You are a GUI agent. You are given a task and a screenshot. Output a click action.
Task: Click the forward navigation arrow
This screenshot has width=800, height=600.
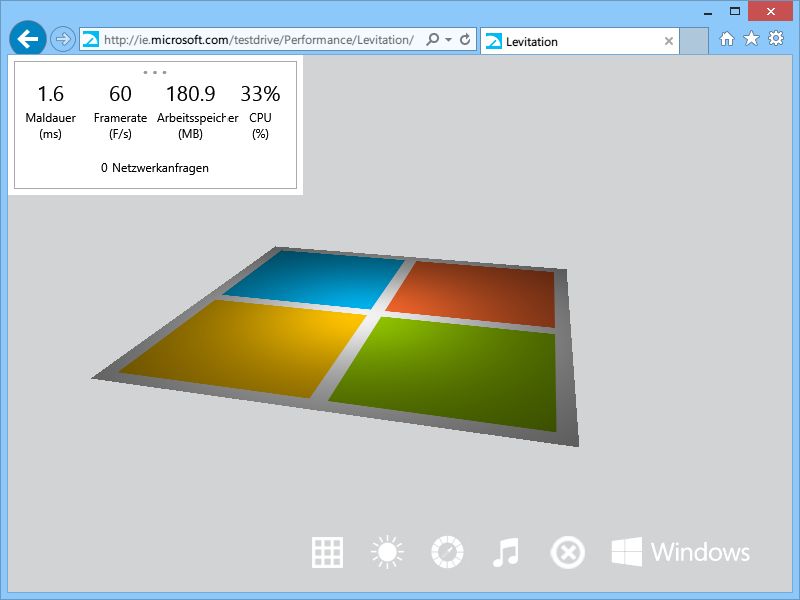(63, 39)
